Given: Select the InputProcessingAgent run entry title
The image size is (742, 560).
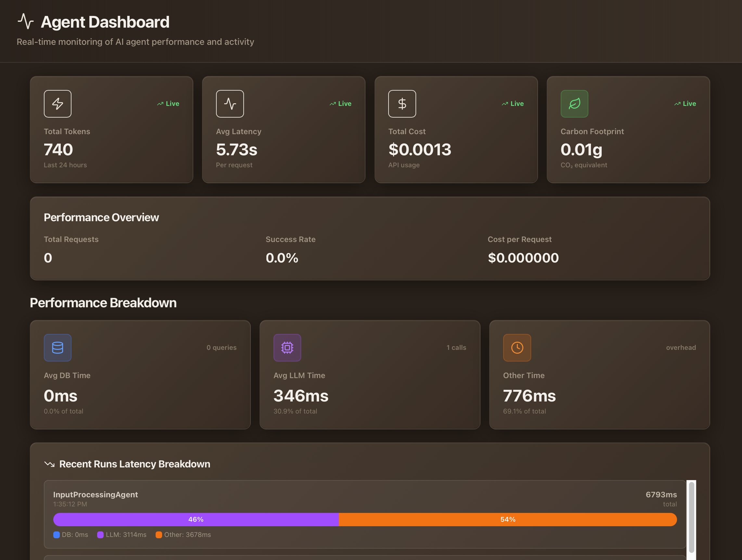Looking at the screenshot, I should point(95,495).
